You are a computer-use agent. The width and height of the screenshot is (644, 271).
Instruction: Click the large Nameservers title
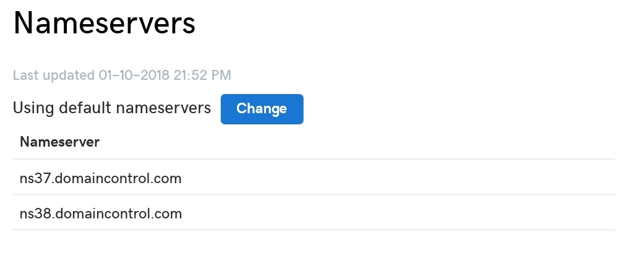tap(104, 24)
